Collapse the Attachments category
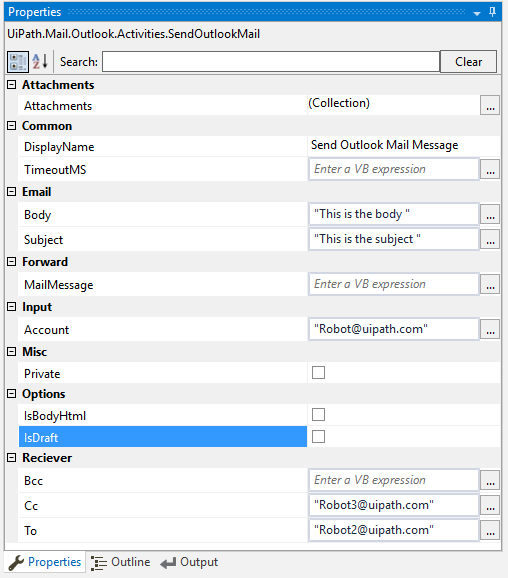The height and width of the screenshot is (578, 508). [x=12, y=85]
